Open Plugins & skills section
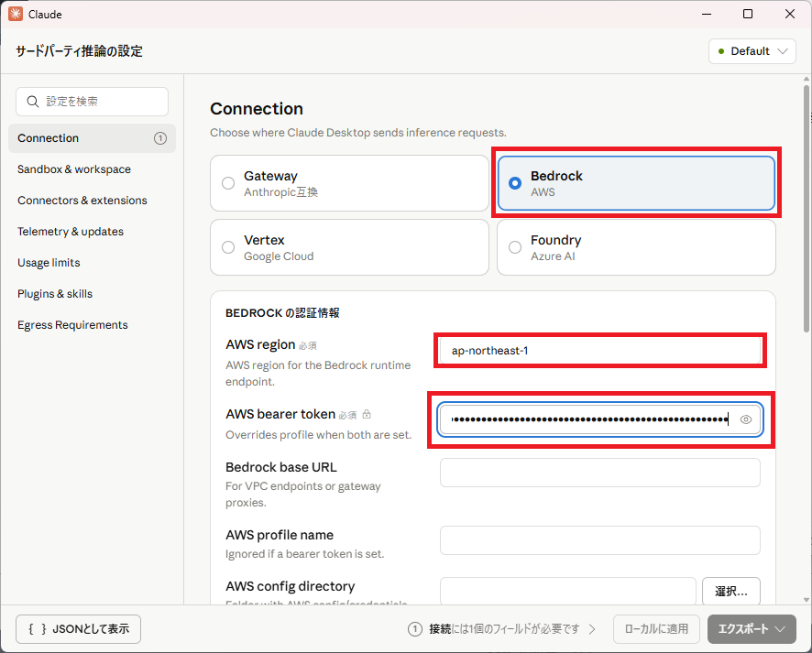The image size is (812, 653). point(93,293)
